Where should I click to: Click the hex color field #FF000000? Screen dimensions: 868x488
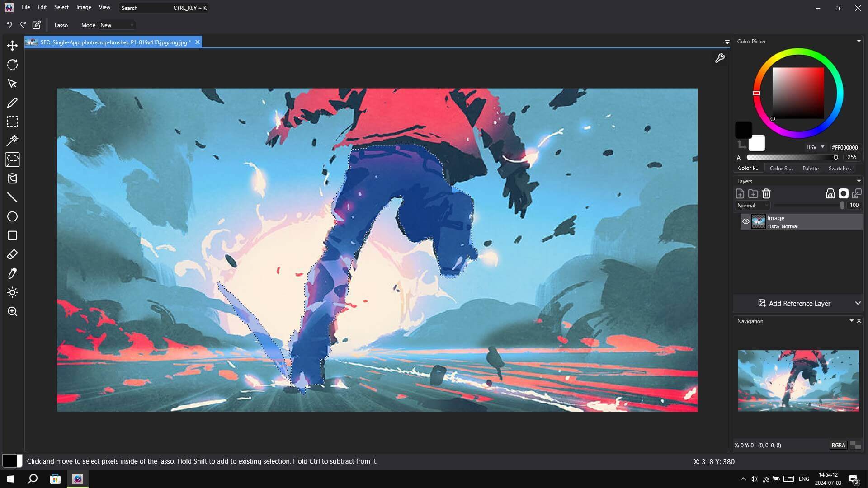pyautogui.click(x=844, y=147)
